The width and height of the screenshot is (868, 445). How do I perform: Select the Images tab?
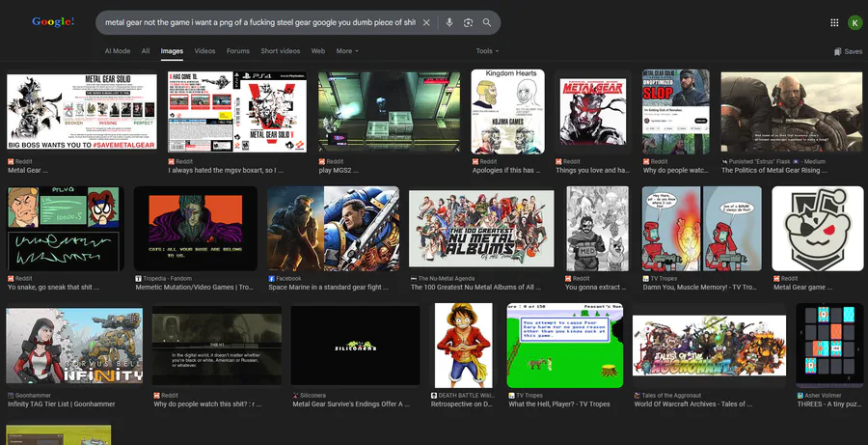173,51
